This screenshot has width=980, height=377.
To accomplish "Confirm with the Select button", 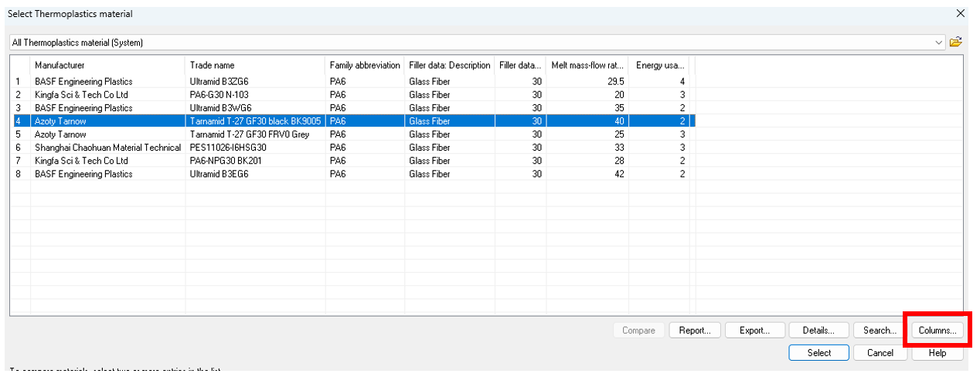I will click(818, 353).
